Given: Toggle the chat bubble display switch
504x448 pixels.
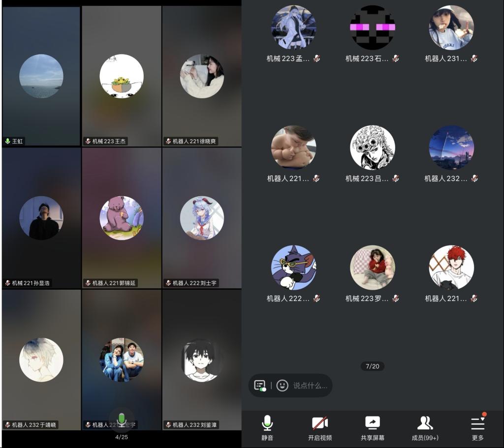Looking at the screenshot, I should [x=260, y=386].
